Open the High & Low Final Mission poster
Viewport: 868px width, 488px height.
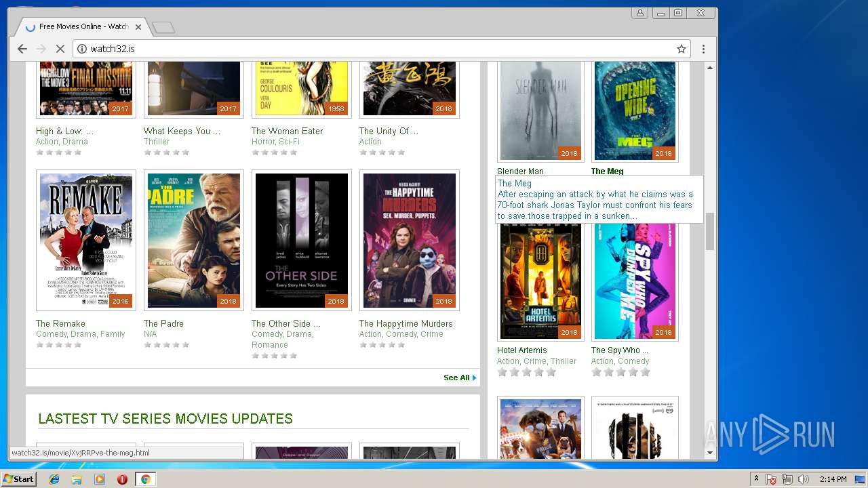tap(86, 89)
